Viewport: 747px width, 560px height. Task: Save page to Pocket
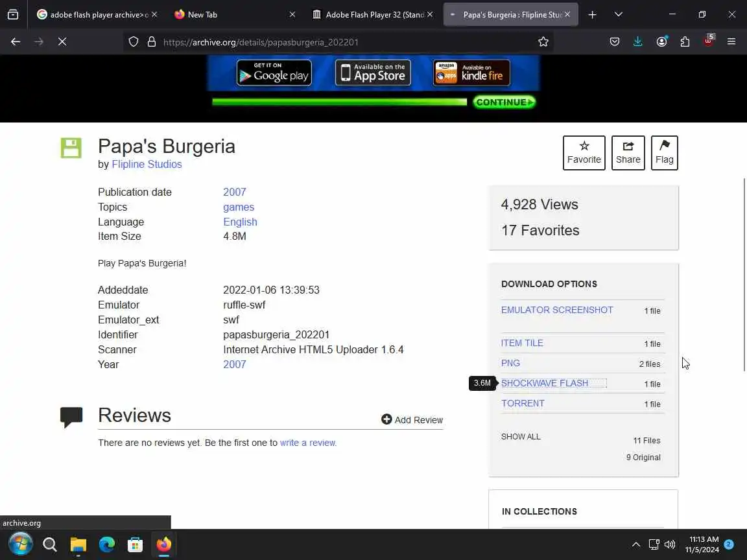click(x=615, y=42)
